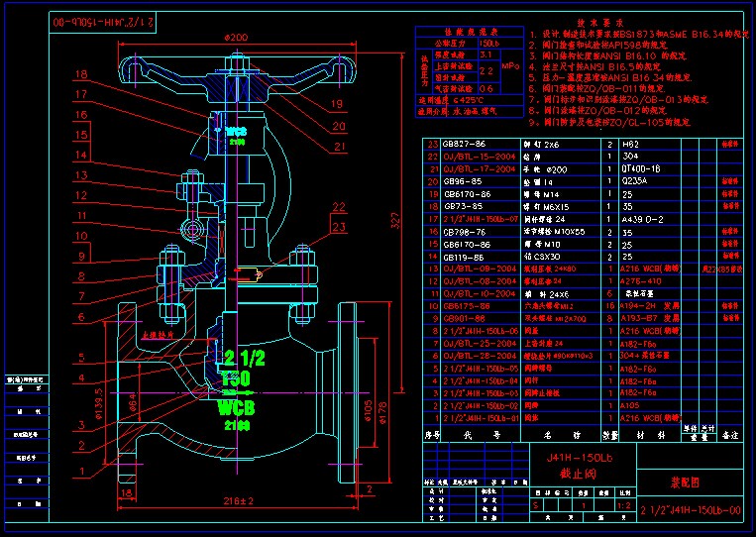Viewport: 756px width, 537px height.
Task: Select the J41H-150Lb title block name
Action: tap(579, 458)
